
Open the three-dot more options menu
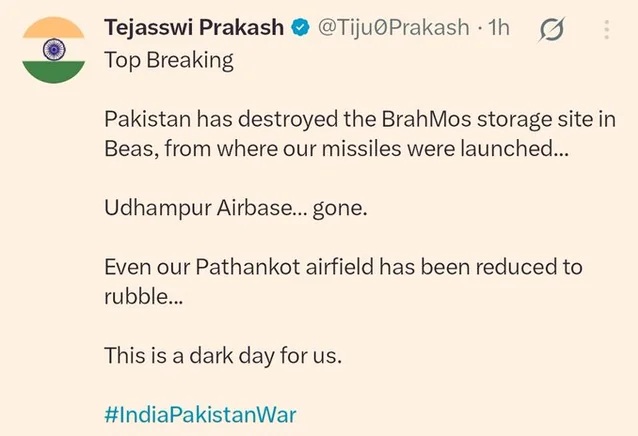[606, 30]
